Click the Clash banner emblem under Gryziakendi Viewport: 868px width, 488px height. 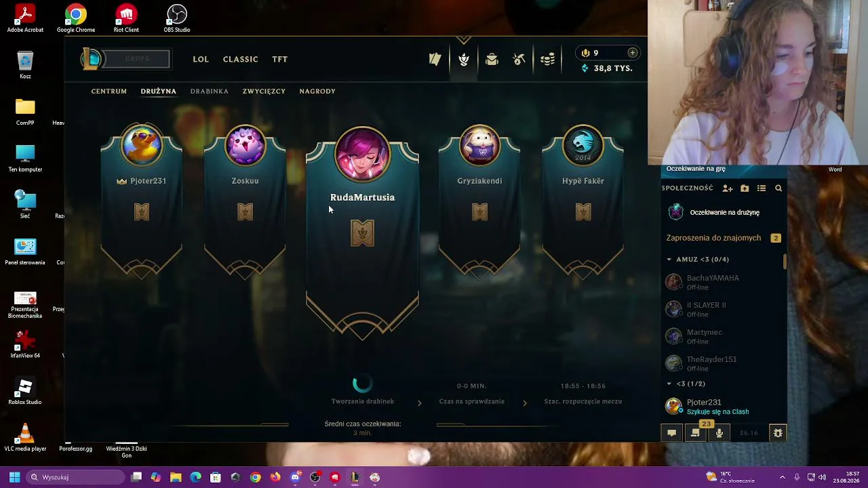[479, 212]
